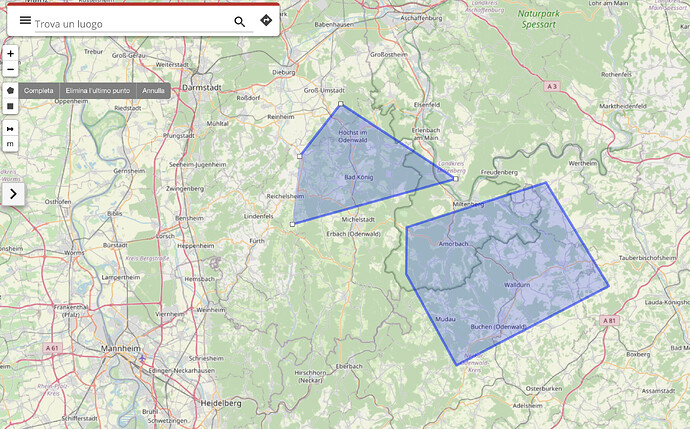Click the Worms city label
Image resolution: width=690 pixels, height=429 pixels.
[74, 253]
